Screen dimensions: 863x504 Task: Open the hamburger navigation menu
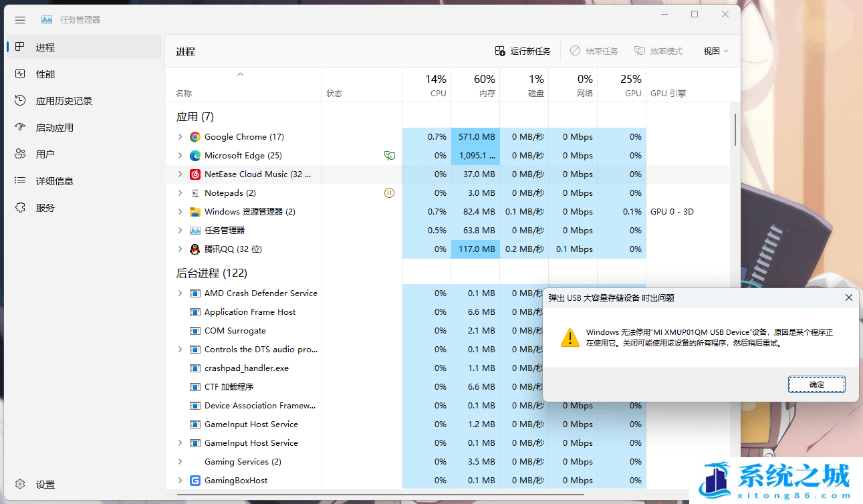(20, 20)
